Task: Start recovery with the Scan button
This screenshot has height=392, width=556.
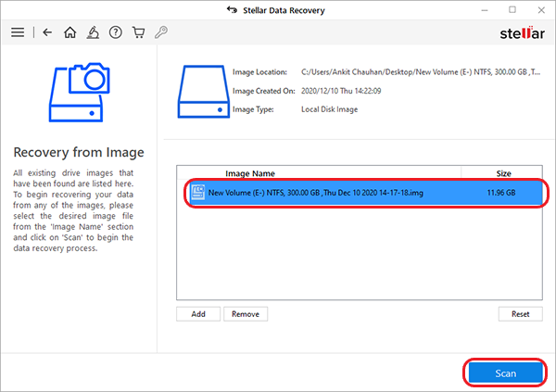Action: tap(505, 373)
